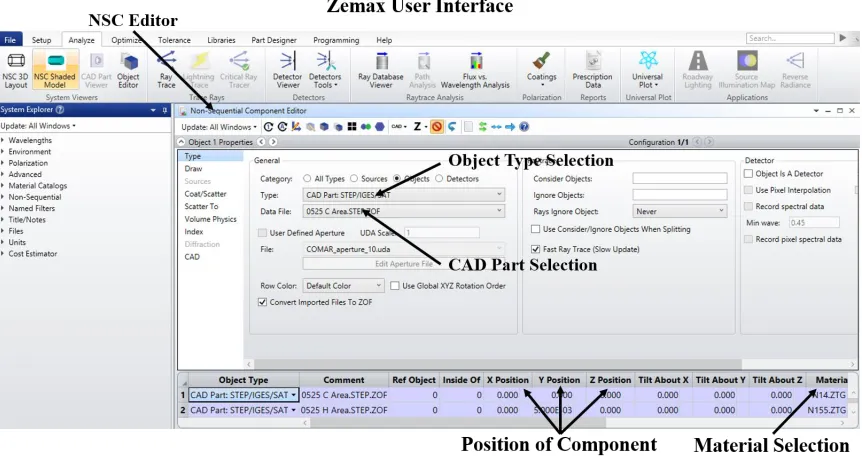
Task: Collapse the Object 1 Properties panel
Action: coord(181,142)
